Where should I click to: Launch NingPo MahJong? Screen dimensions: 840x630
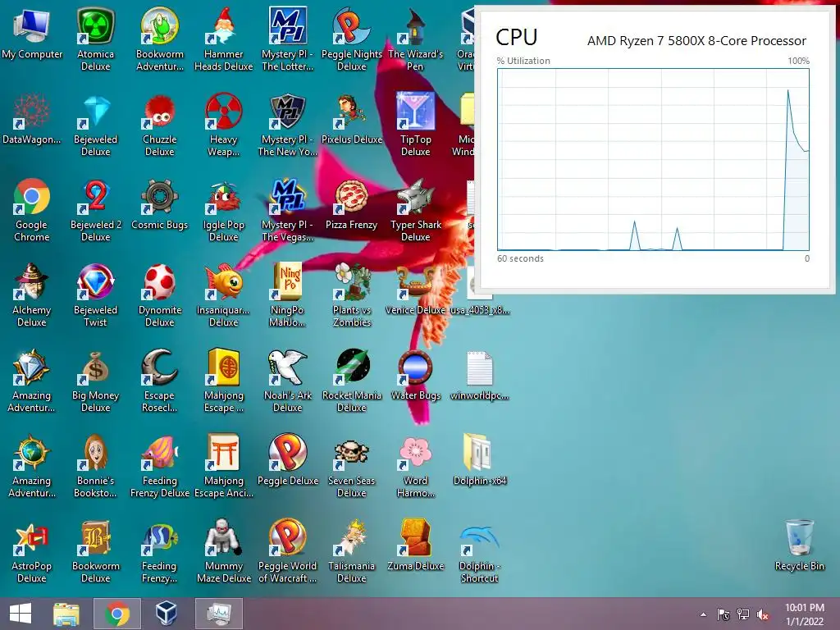coord(288,295)
